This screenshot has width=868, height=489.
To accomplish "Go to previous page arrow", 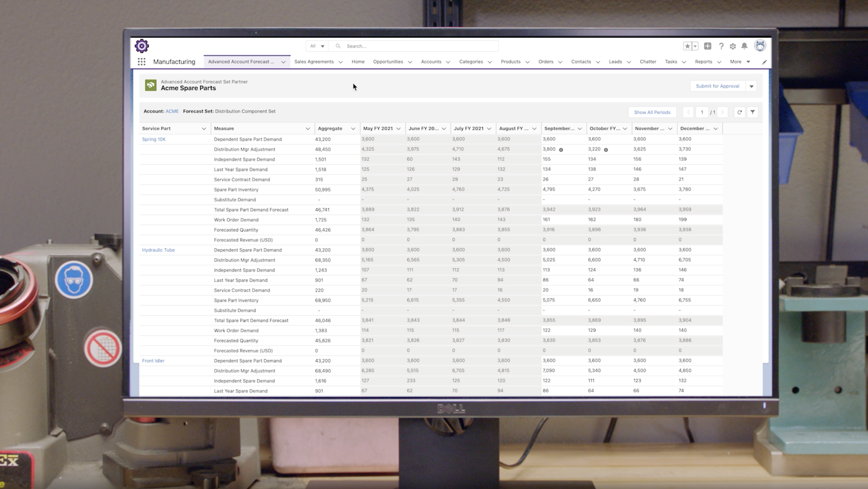I will click(688, 112).
